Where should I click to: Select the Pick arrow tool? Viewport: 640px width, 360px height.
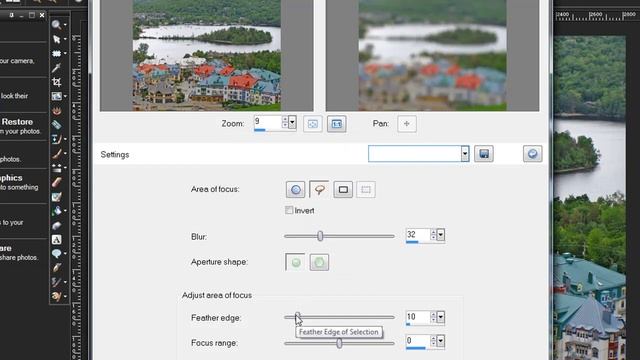[x=56, y=39]
